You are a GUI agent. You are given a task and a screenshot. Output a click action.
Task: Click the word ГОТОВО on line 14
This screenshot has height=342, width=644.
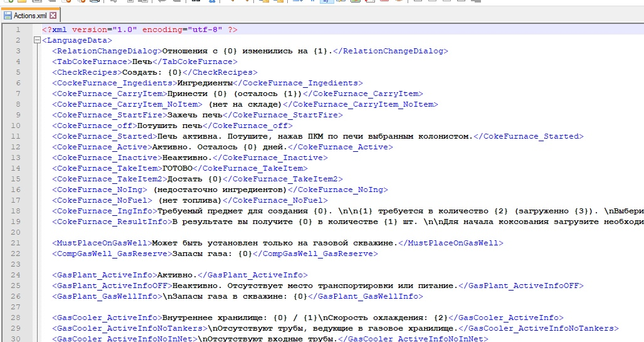[x=177, y=169]
